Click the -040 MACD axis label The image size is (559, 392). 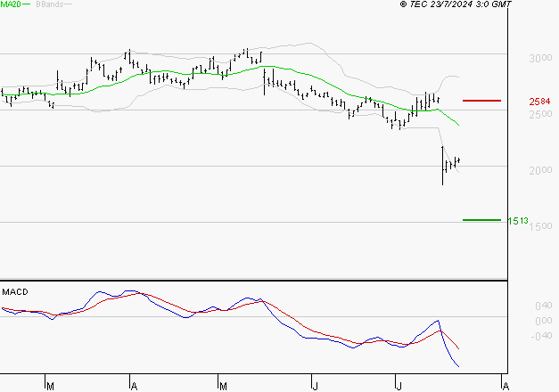coord(541,336)
